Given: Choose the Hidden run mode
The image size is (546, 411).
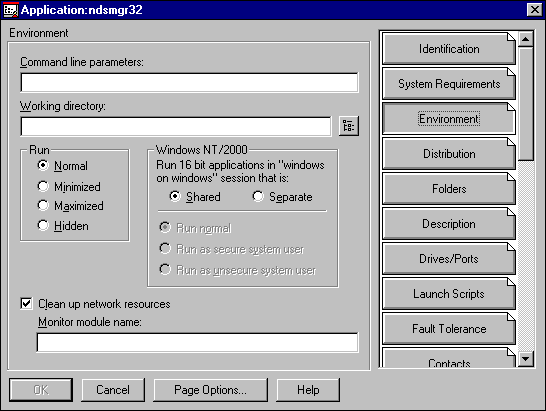Looking at the screenshot, I should [x=63, y=226].
